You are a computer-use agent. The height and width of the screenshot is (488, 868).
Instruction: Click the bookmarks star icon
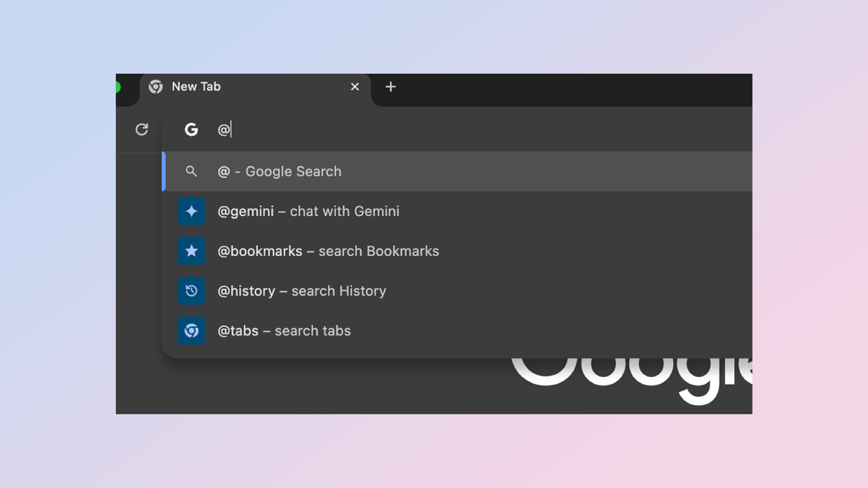click(x=192, y=251)
